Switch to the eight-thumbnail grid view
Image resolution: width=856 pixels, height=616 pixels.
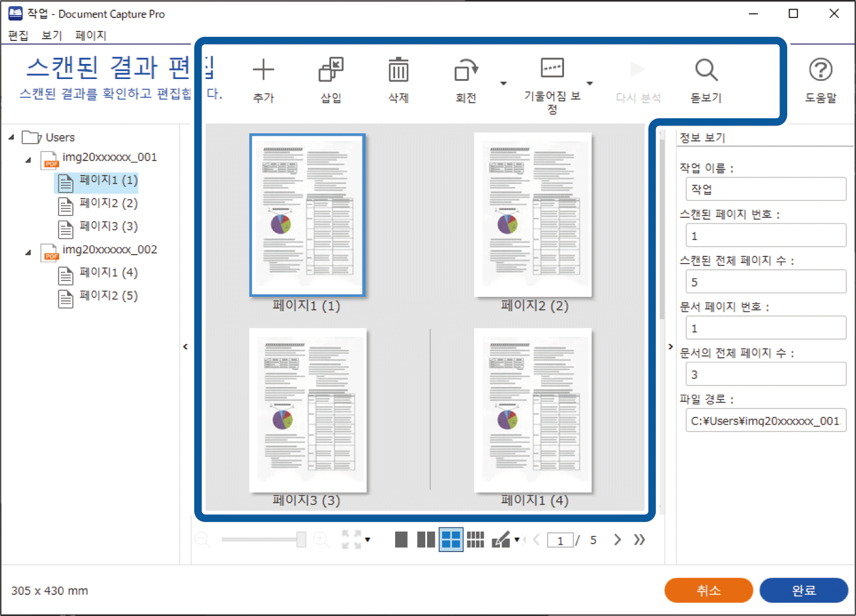point(475,539)
